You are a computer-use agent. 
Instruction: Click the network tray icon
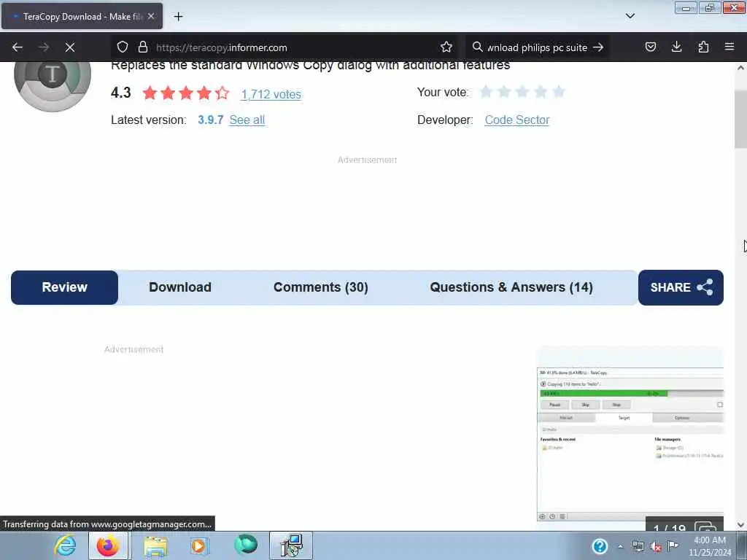[x=638, y=546]
